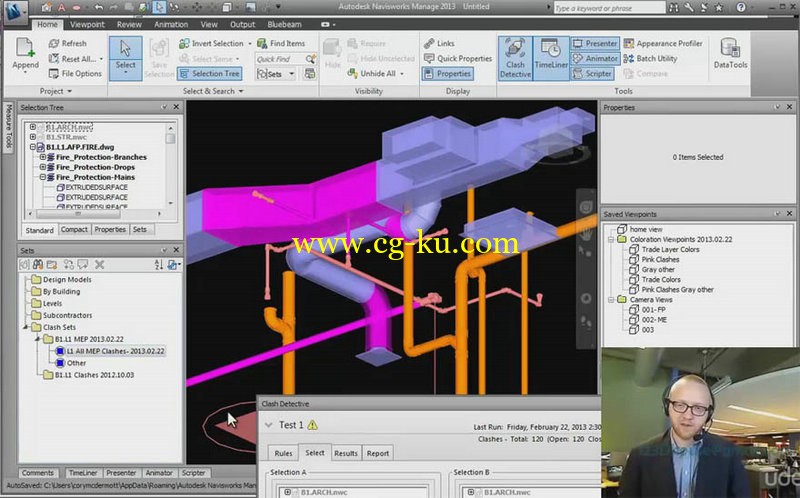The image size is (800, 498).
Task: Open Clash Detective tool
Action: pos(515,58)
